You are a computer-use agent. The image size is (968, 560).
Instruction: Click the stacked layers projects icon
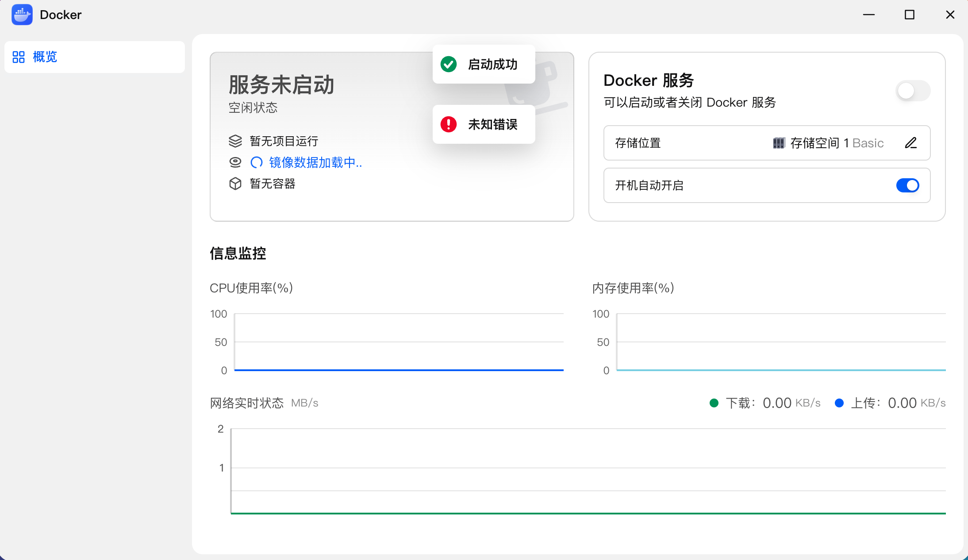[x=235, y=141]
